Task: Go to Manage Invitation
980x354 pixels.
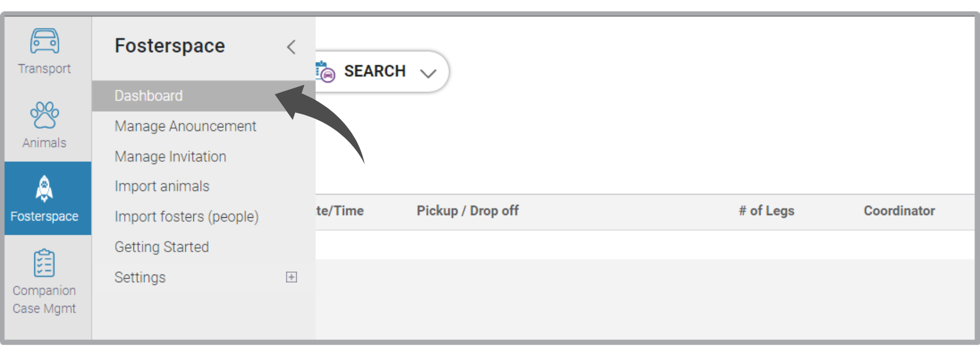Action: click(170, 157)
